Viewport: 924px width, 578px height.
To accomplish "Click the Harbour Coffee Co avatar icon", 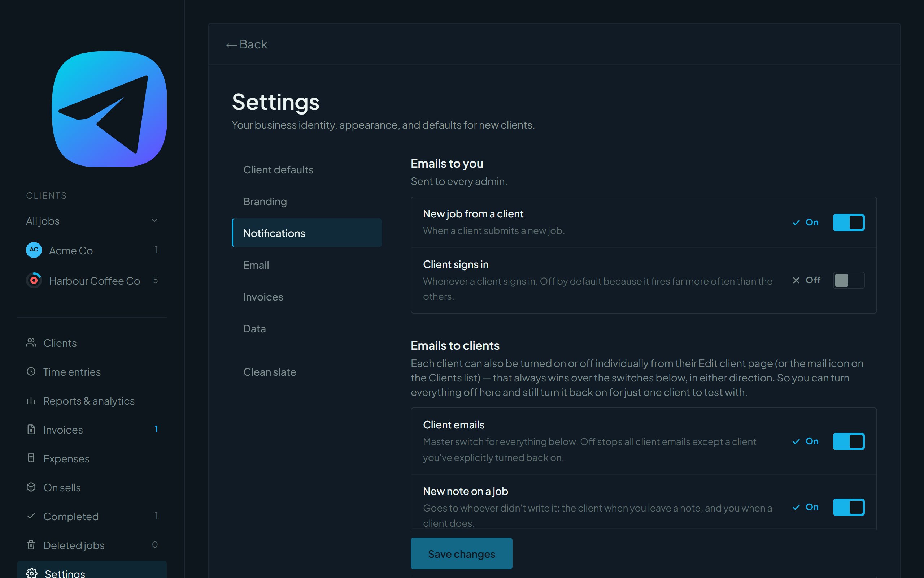I will coord(34,281).
